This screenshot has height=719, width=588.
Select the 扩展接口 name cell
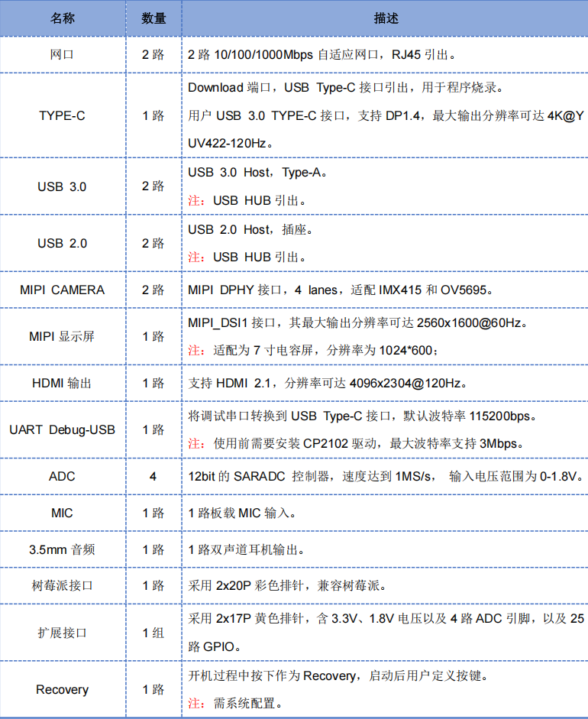(63, 633)
